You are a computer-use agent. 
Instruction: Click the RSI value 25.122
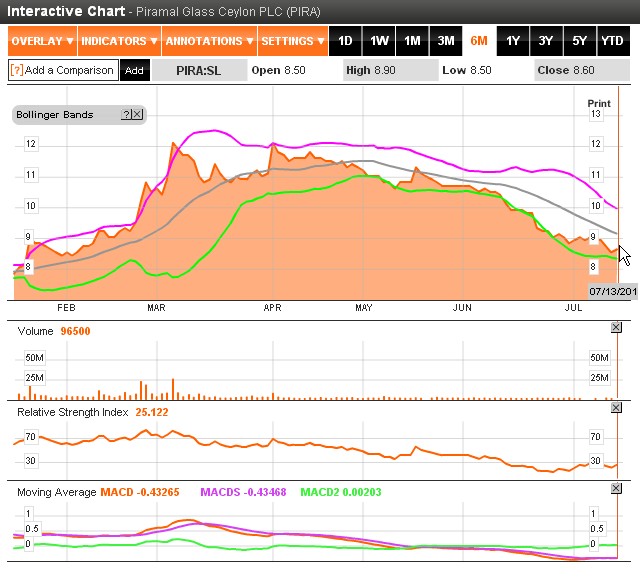[x=152, y=412]
